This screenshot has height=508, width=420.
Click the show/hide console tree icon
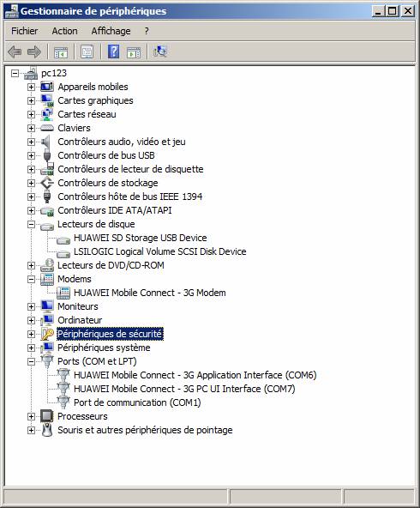coord(61,51)
